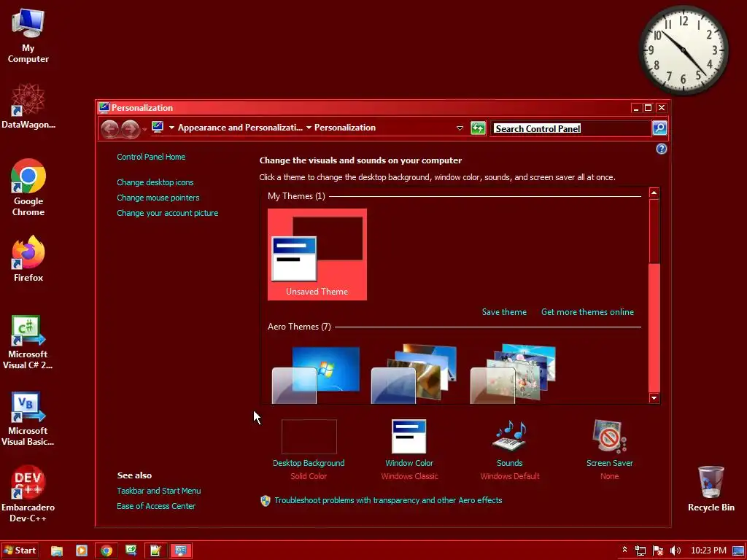The height and width of the screenshot is (560, 747).
Task: Open Action Center flag tray icon
Action: pyautogui.click(x=658, y=551)
